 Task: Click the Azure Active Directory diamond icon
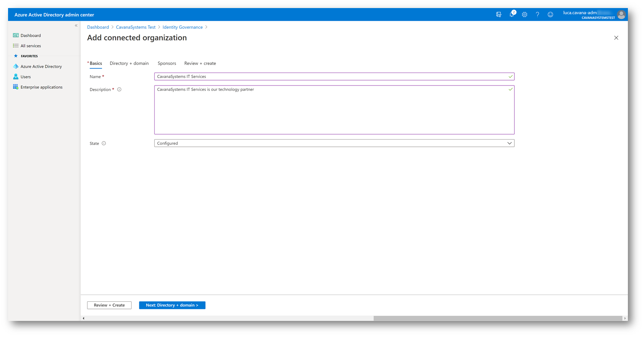point(16,66)
